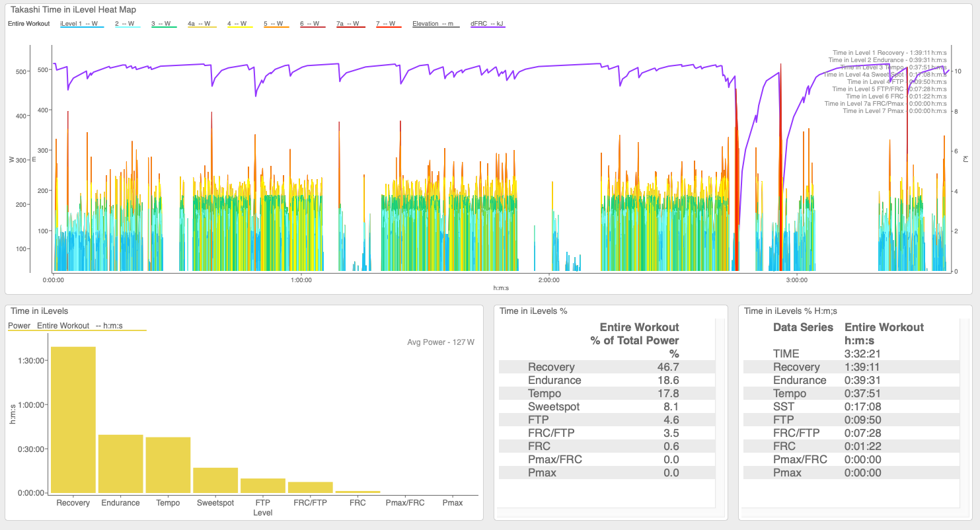
Task: Select the TIME 3:32:21 table row
Action: click(849, 354)
